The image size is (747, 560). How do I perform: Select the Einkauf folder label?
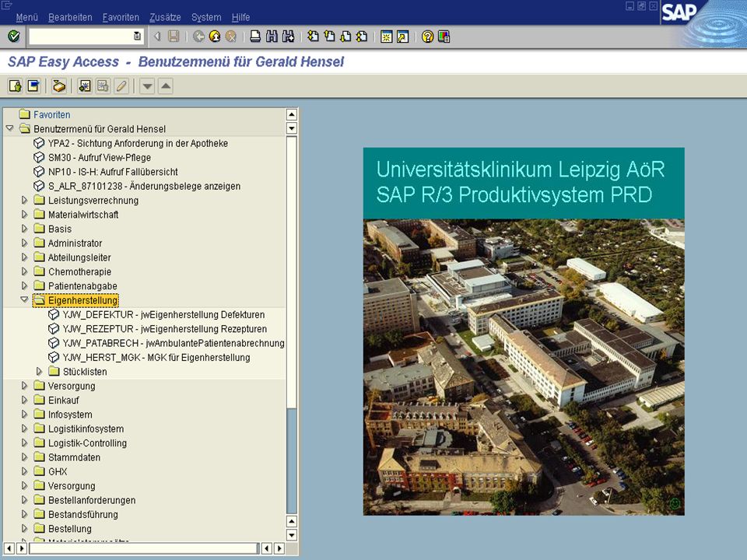(x=63, y=401)
